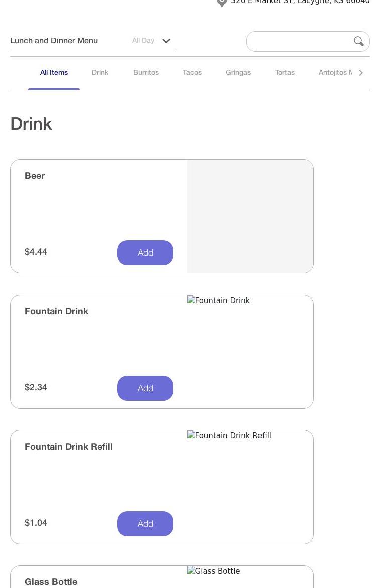Add Fountain Drink Refill to the order
390x588 pixels.
coord(145,524)
